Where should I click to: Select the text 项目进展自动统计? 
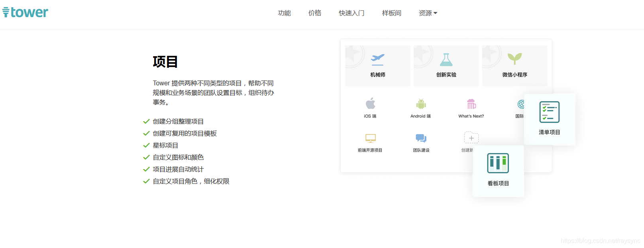click(178, 169)
